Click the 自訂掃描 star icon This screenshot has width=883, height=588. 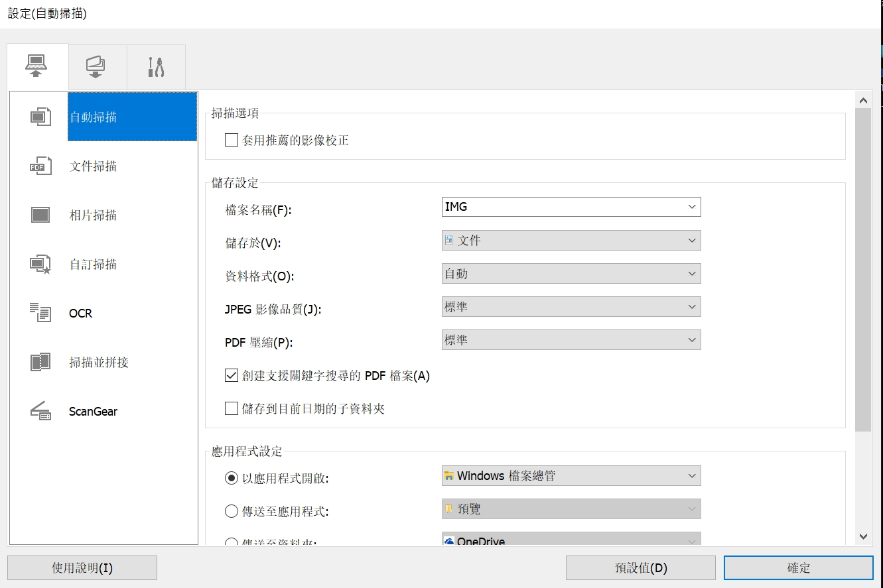(x=40, y=265)
